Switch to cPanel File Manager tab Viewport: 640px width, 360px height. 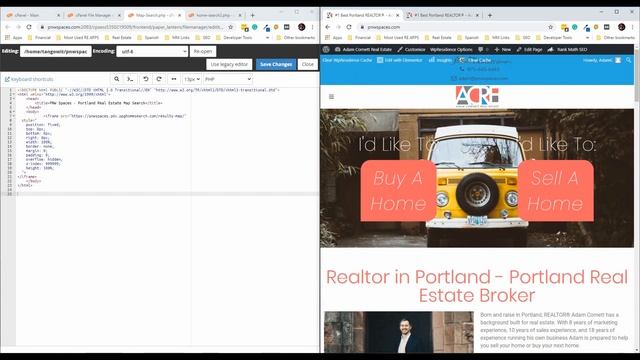pos(93,15)
